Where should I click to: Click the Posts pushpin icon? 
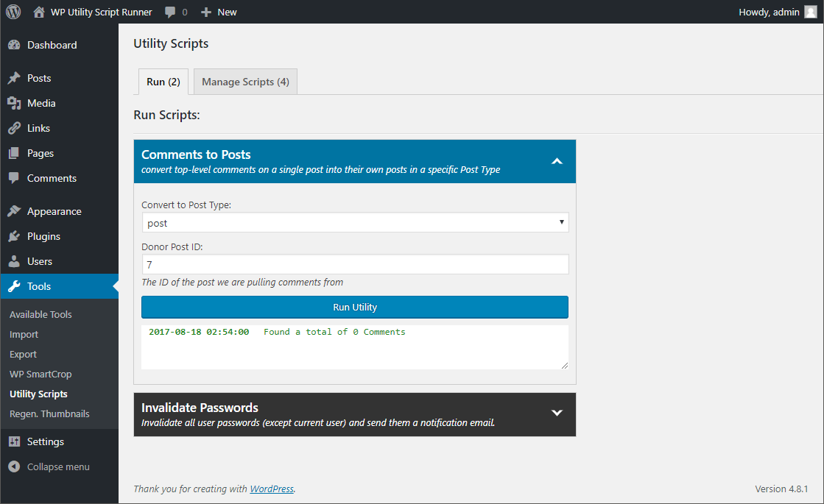[x=14, y=78]
